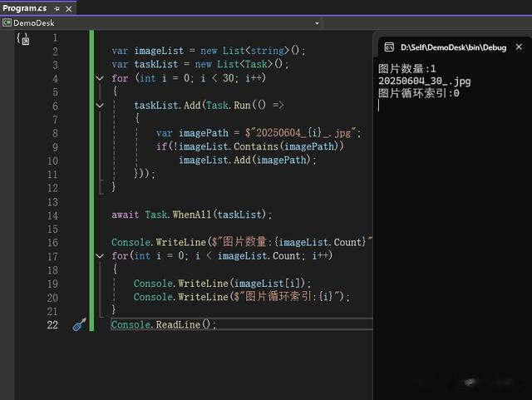This screenshot has width=532, height=400.
Task: Close the Program.cs tab
Action: point(69,9)
